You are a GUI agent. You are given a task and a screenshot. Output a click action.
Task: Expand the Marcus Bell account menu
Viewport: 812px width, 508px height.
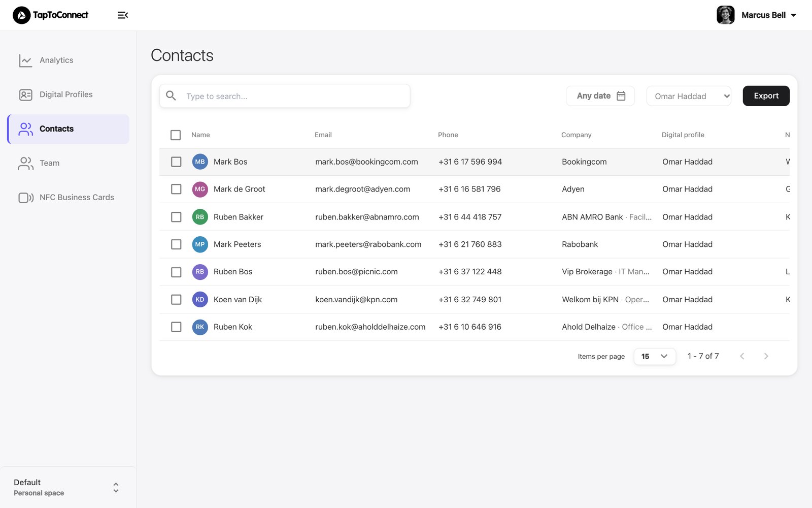(794, 15)
